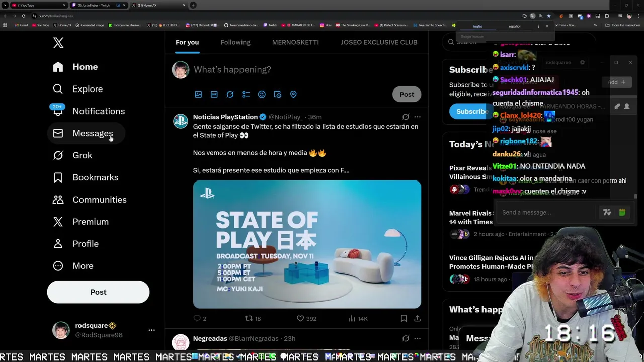Screen dimensions: 644x362
Task: Select español in the translate popup
Action: (x=514, y=26)
